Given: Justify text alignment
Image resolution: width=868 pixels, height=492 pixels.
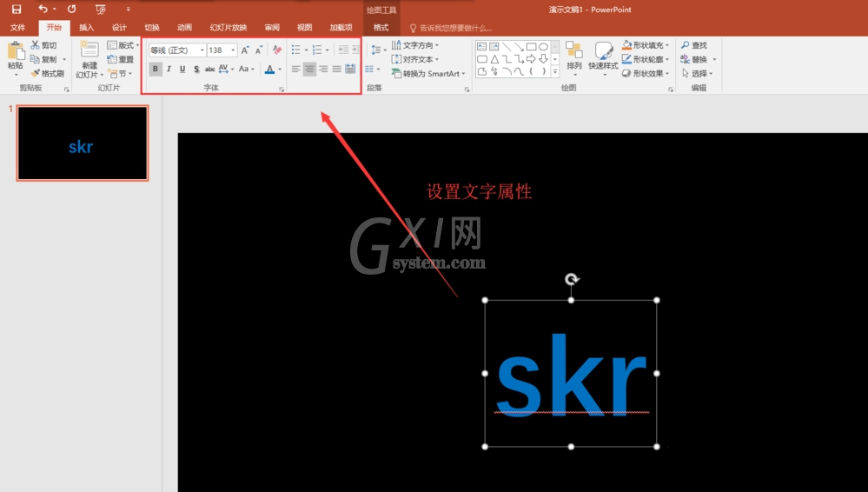Looking at the screenshot, I should pyautogui.click(x=336, y=70).
